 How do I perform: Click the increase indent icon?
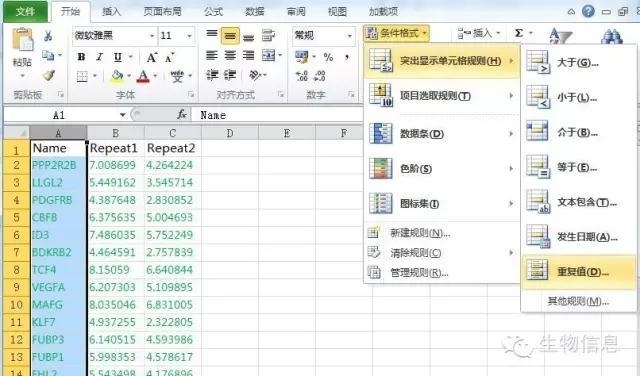coord(230,75)
